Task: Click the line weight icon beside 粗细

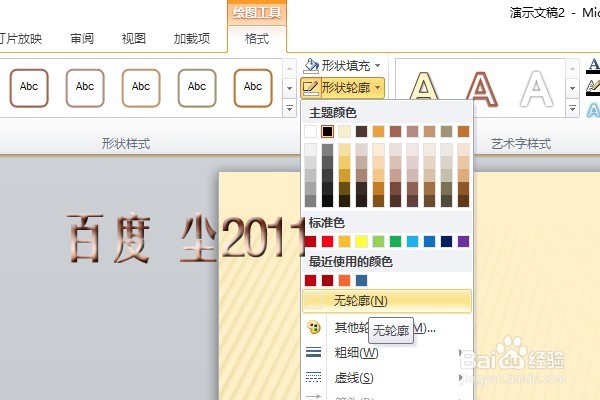Action: pos(313,352)
